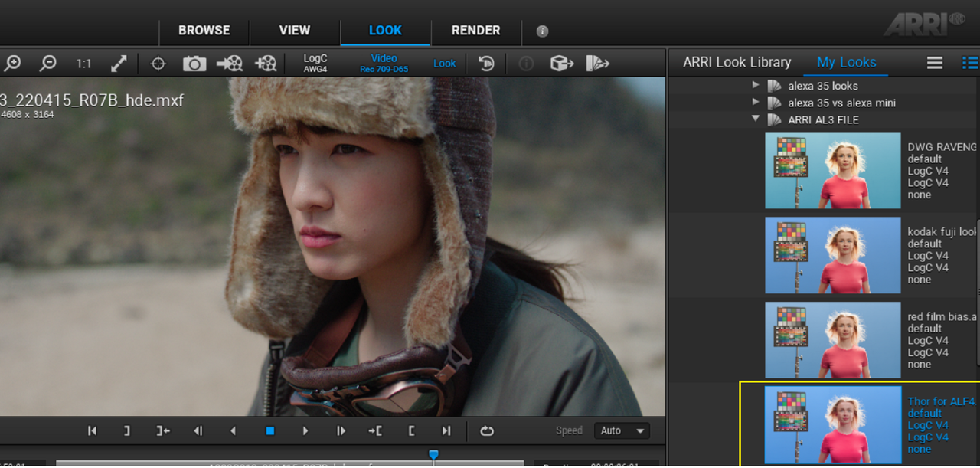Select the crosshair picker tool
Viewport: 980px width, 468px height.
[158, 64]
